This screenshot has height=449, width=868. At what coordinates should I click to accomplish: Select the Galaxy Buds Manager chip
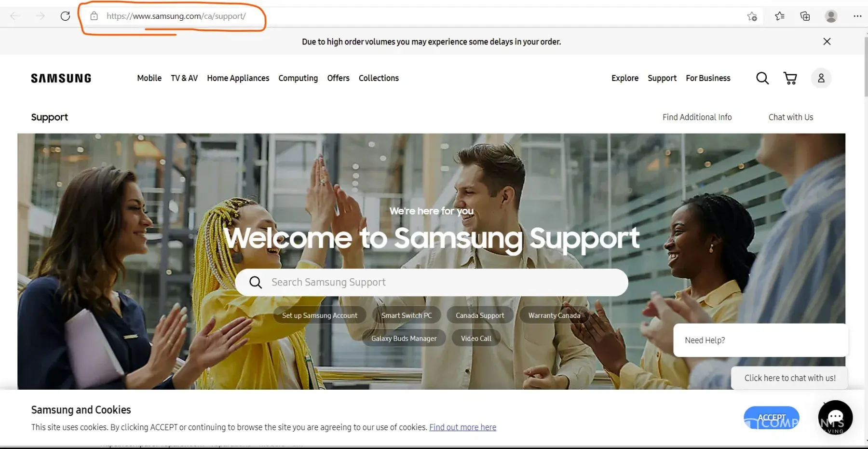[404, 339]
